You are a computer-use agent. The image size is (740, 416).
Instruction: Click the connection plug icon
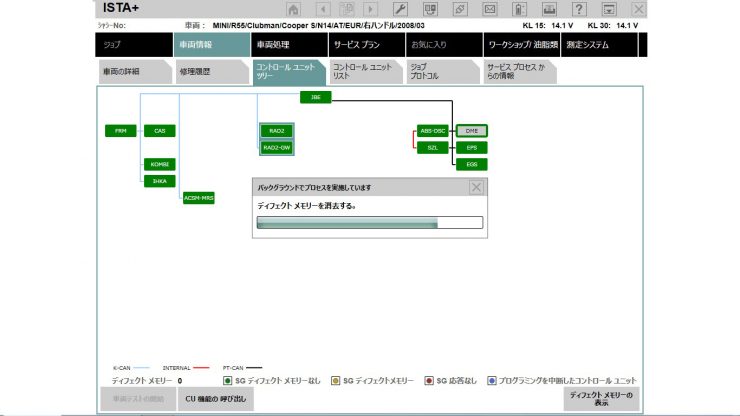coord(460,9)
